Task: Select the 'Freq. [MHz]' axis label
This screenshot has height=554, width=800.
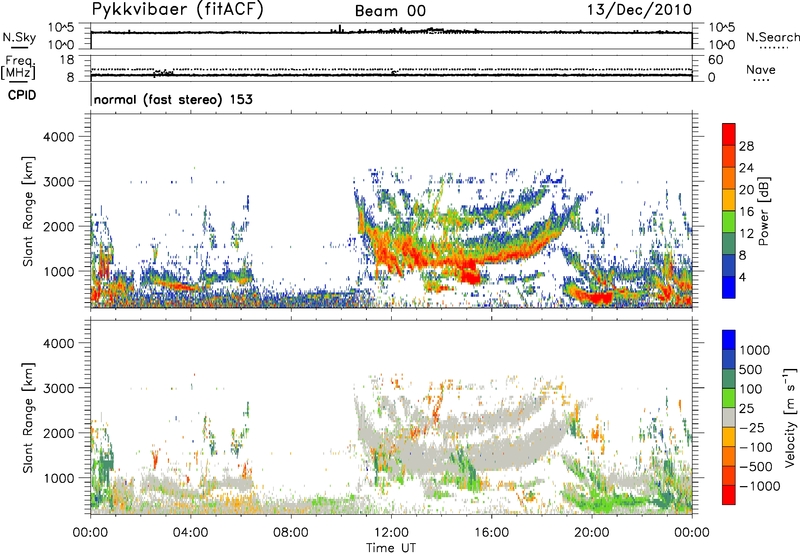Action: pos(19,67)
